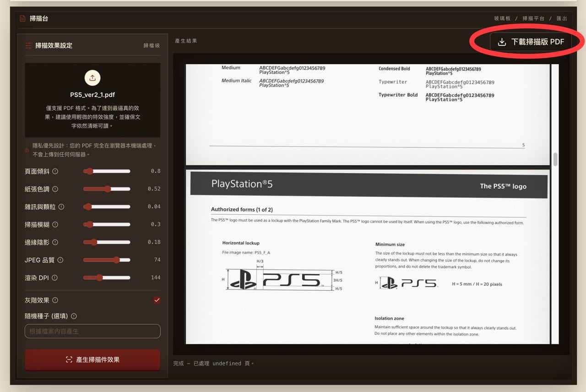This screenshot has width=586, height=392.
Task: Toggle the 灰階效果 checkbox
Action: pyautogui.click(x=157, y=300)
